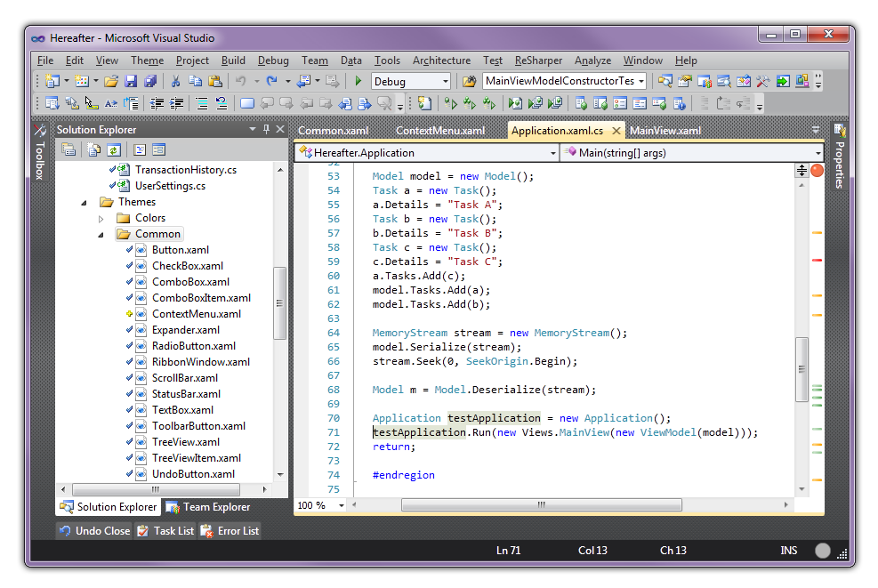Collapse the Themes folder

click(85, 202)
